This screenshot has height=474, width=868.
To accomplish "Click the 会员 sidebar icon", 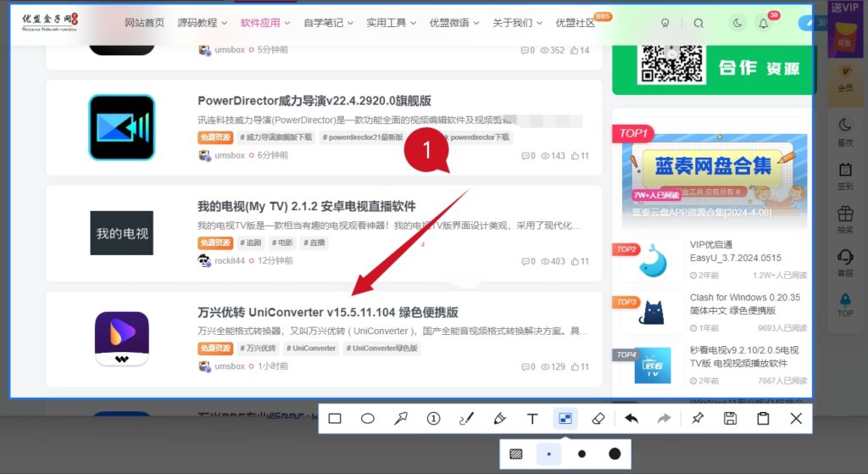I will point(845,79).
